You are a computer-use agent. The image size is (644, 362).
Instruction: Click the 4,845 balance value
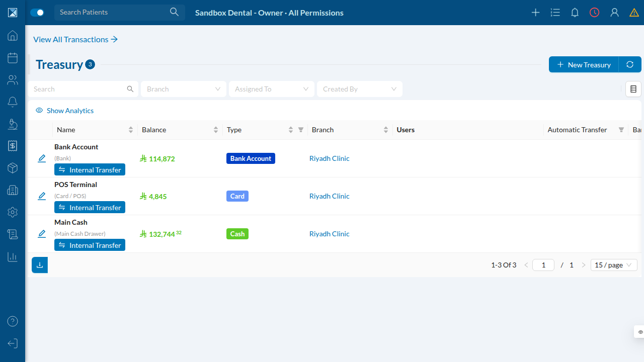click(153, 197)
